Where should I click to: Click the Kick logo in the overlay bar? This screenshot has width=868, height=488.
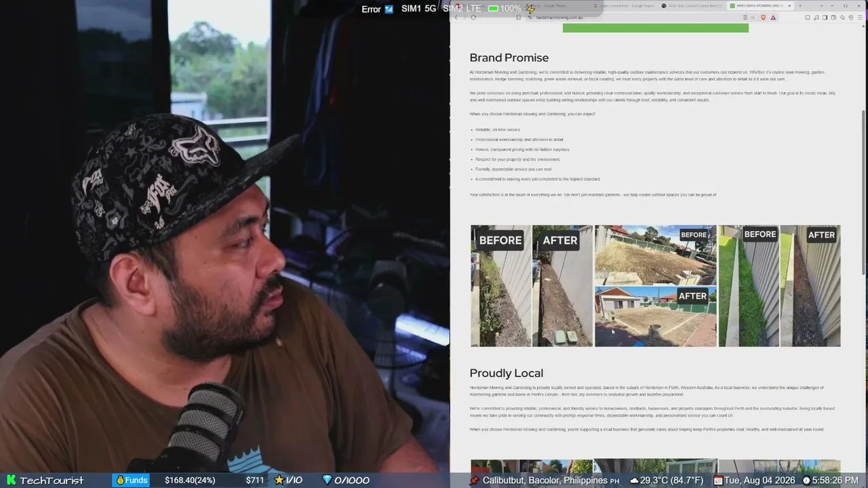click(x=11, y=481)
